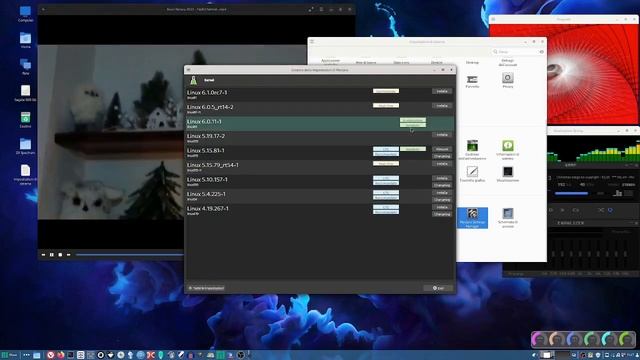
Task: Open the changelog for Linux 4.19.267-1
Action: tap(442, 214)
